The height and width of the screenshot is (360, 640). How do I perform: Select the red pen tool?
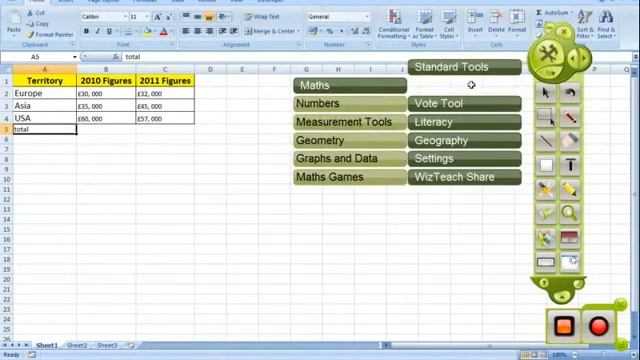pos(570,118)
